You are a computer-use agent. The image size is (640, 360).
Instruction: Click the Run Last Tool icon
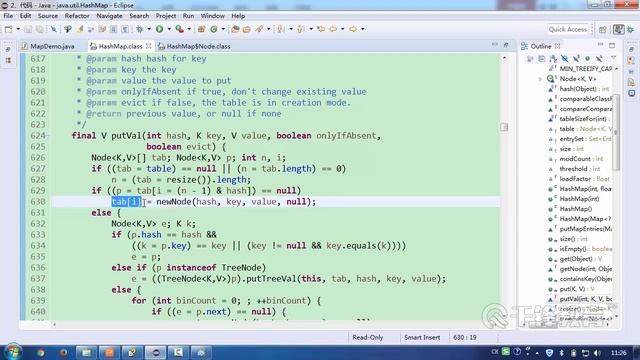click(x=179, y=29)
